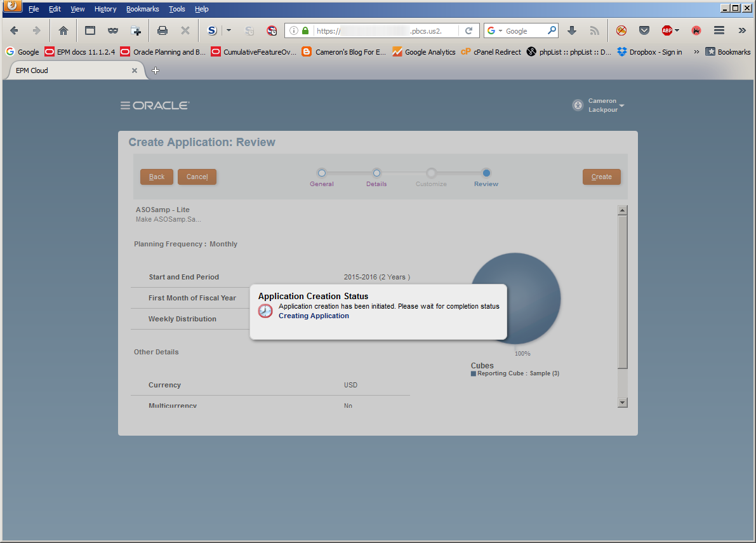
Task: Open the hamburger menu icon
Action: click(x=719, y=30)
